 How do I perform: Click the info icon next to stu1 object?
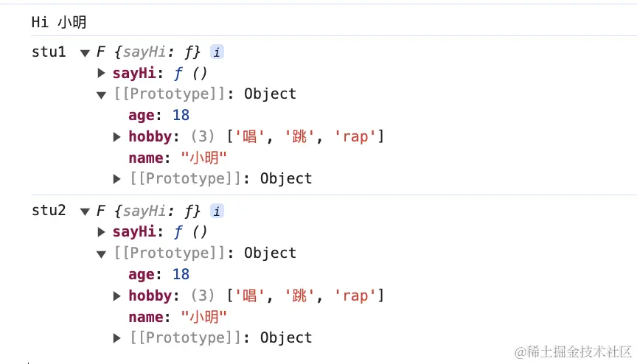[217, 52]
